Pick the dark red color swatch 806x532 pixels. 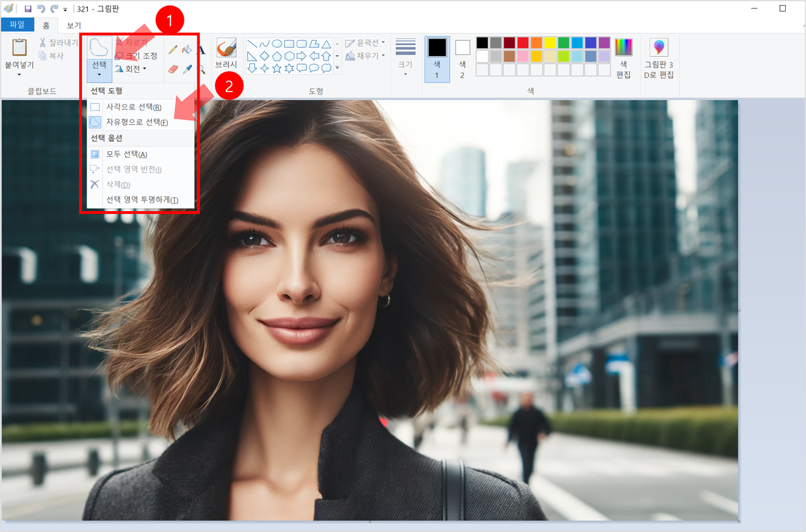pos(509,43)
